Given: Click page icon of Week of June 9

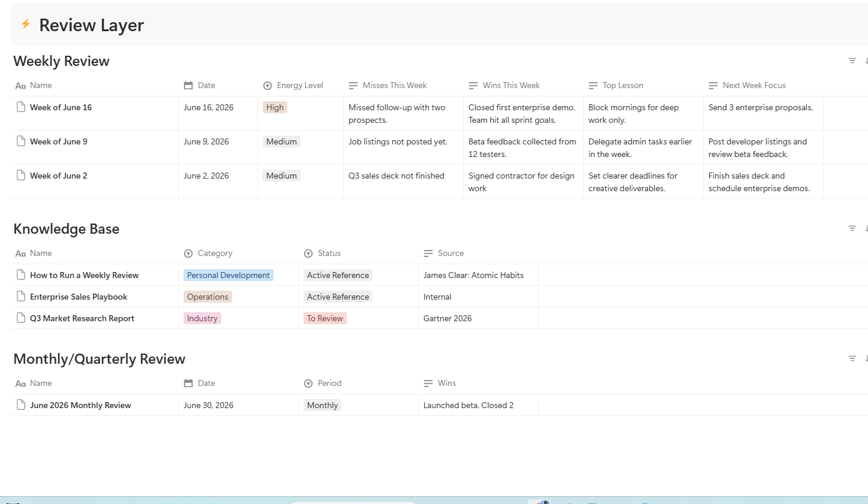Looking at the screenshot, I should click(21, 141).
